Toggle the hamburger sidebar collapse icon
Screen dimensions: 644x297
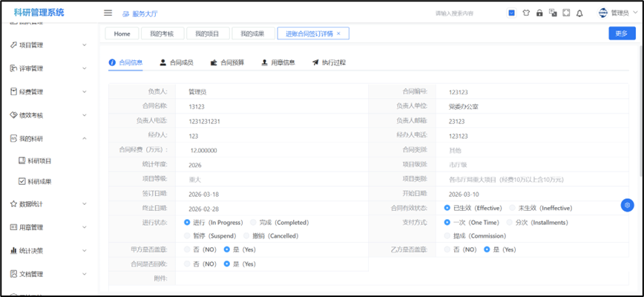pos(108,13)
